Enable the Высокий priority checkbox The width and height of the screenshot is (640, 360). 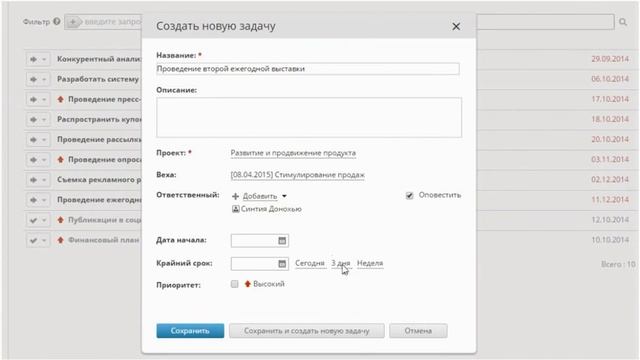pyautogui.click(x=234, y=284)
